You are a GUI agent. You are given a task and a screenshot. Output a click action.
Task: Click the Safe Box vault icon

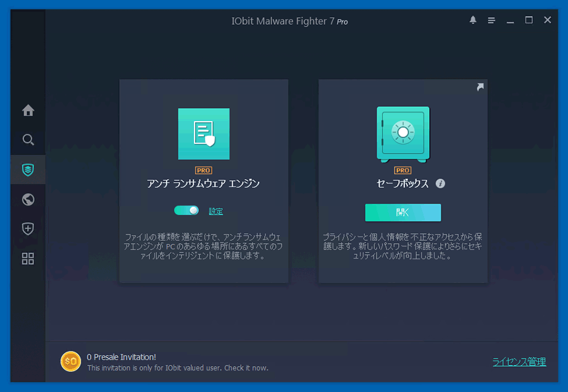(403, 134)
